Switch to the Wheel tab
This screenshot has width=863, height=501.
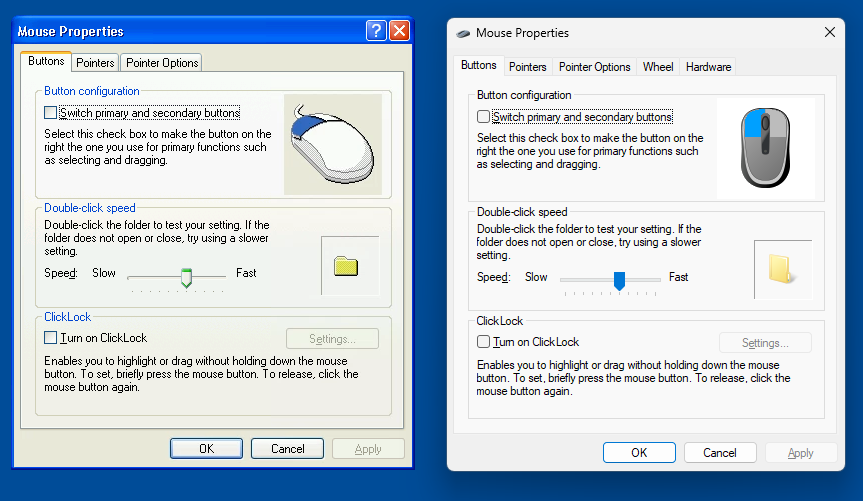coord(658,67)
